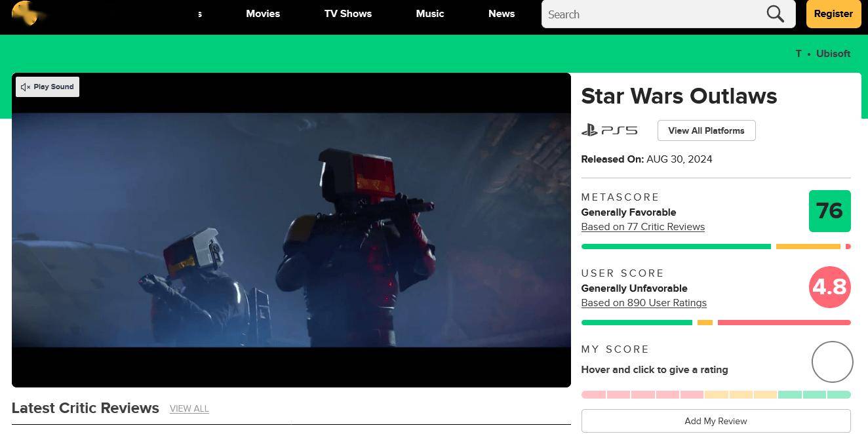The image size is (868, 434).
Task: Click the red User Score 4.8 badge
Action: pos(829,287)
